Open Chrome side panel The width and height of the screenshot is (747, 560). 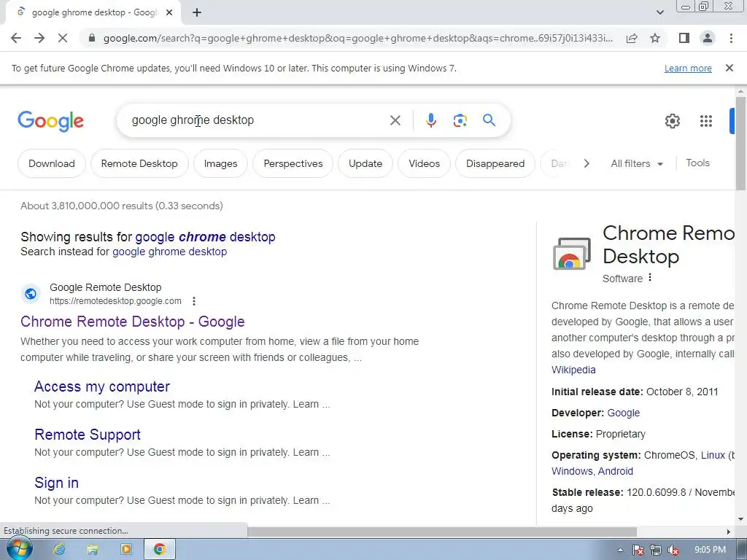coord(684,38)
